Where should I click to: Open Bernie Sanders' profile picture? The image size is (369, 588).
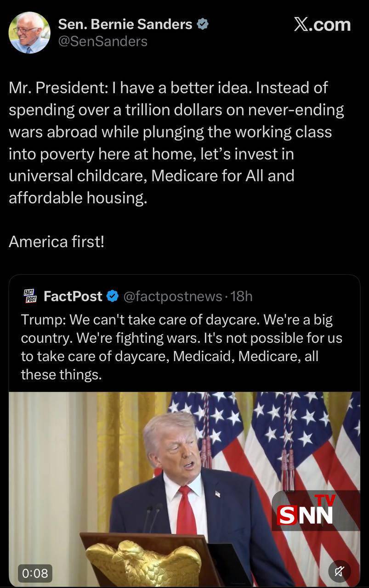click(x=29, y=32)
